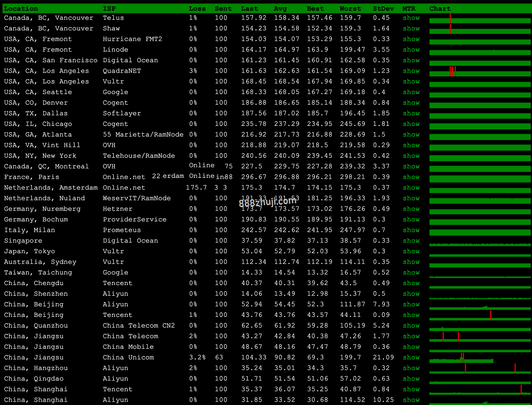Click 'show' for Singapore Digital Ocean row
532x405 pixels.
[x=411, y=241]
